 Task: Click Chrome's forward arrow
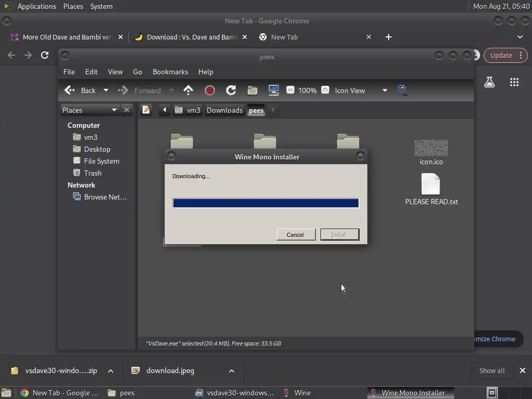28,55
